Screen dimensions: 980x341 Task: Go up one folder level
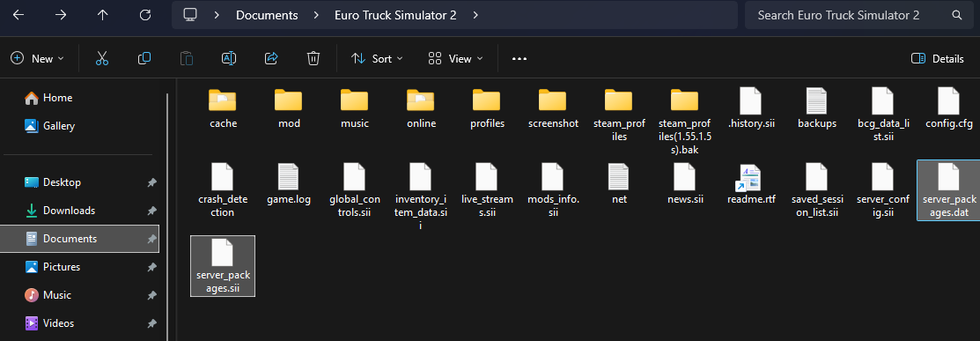102,15
